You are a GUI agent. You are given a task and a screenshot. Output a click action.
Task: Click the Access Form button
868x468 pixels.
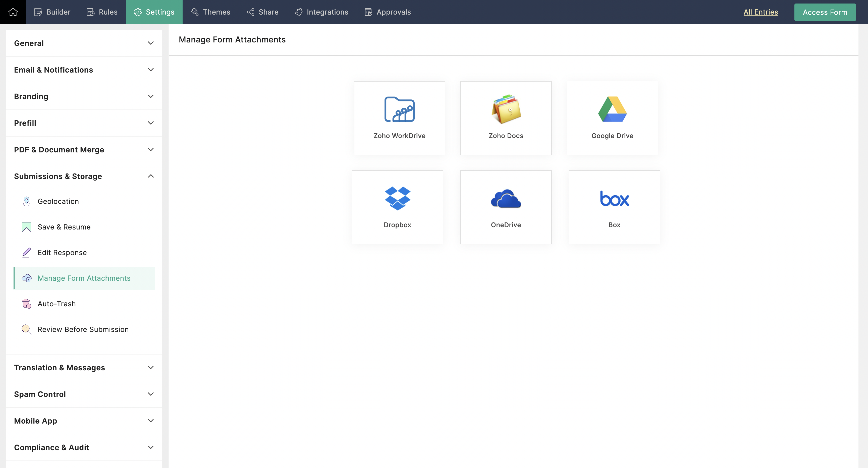point(825,12)
